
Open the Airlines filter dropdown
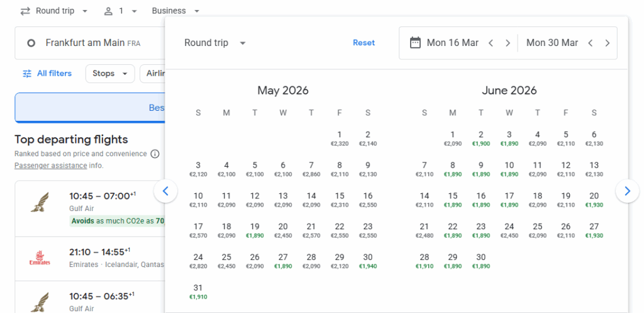(153, 74)
